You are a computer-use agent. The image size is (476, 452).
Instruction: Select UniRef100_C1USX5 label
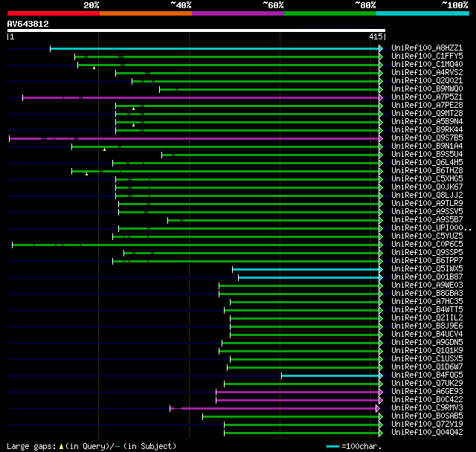pos(427,359)
